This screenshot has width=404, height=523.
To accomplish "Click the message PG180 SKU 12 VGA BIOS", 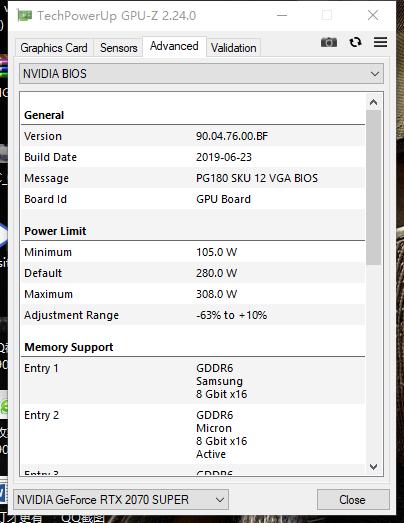I will tap(257, 178).
